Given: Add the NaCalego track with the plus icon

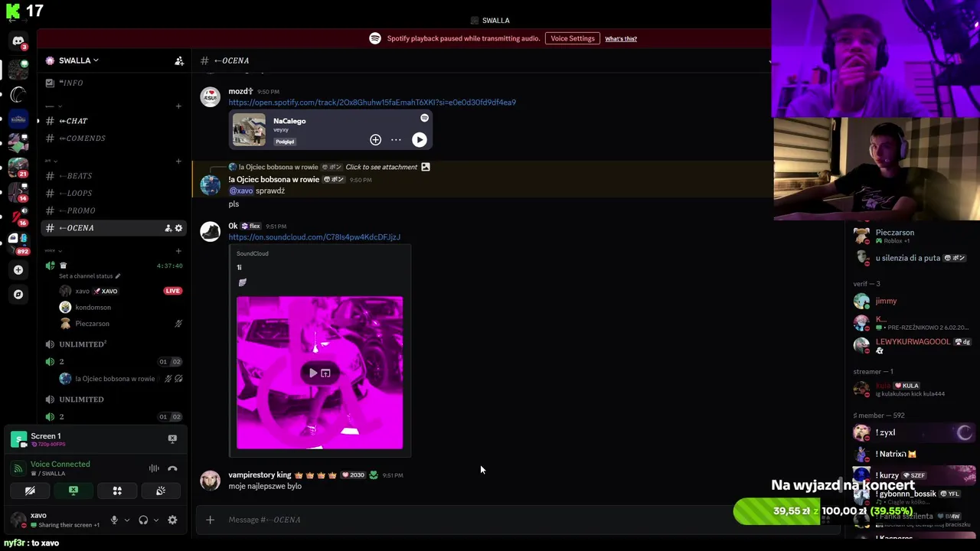Looking at the screenshot, I should click(x=375, y=140).
